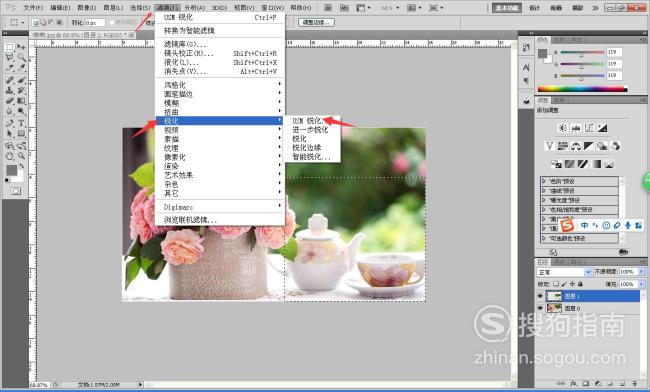Expand the "色阶" 预设 presets
Viewport: 650px width, 392px height.
[x=543, y=181]
